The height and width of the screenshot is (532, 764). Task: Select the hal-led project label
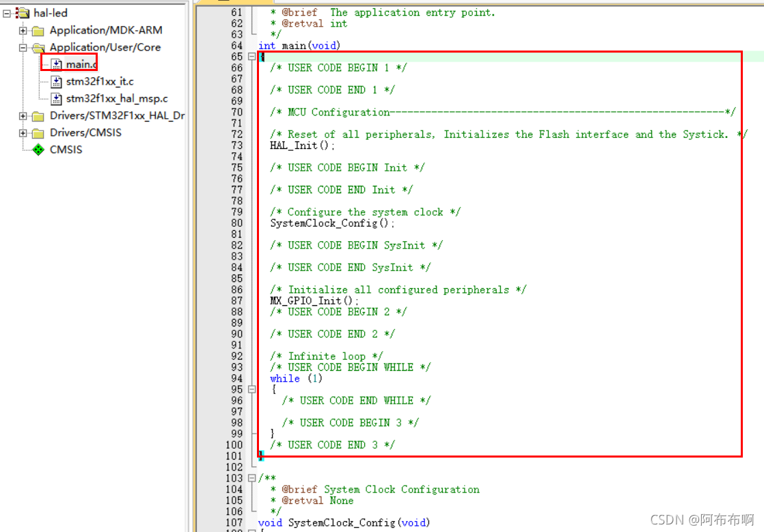coord(51,13)
